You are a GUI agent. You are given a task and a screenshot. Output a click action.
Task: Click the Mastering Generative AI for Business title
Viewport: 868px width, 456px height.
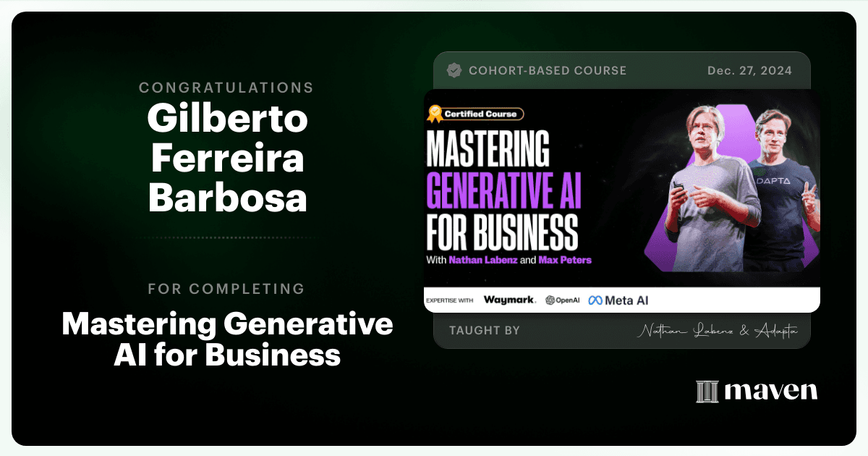[228, 339]
